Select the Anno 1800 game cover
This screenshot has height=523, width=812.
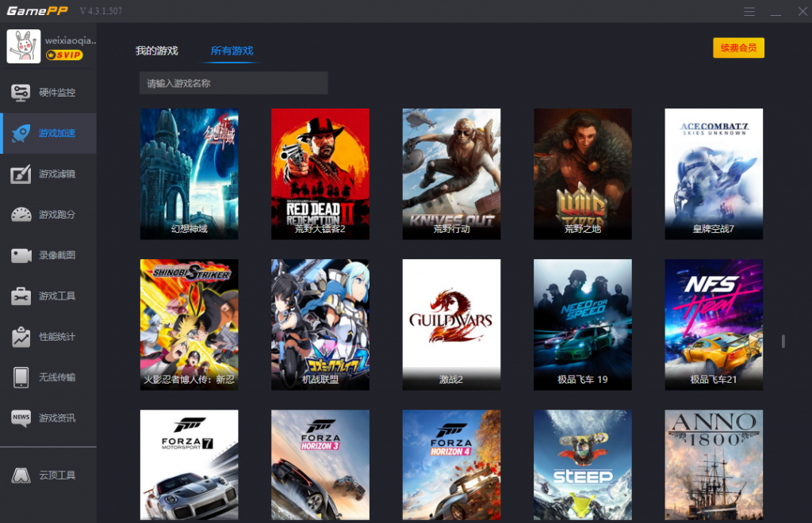pyautogui.click(x=714, y=465)
